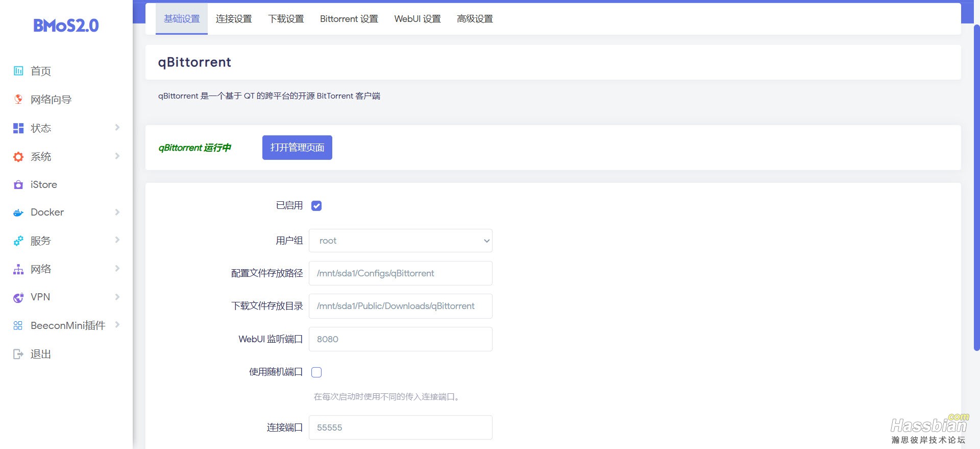
Task: Click the 连接端口 label
Action: point(285,428)
